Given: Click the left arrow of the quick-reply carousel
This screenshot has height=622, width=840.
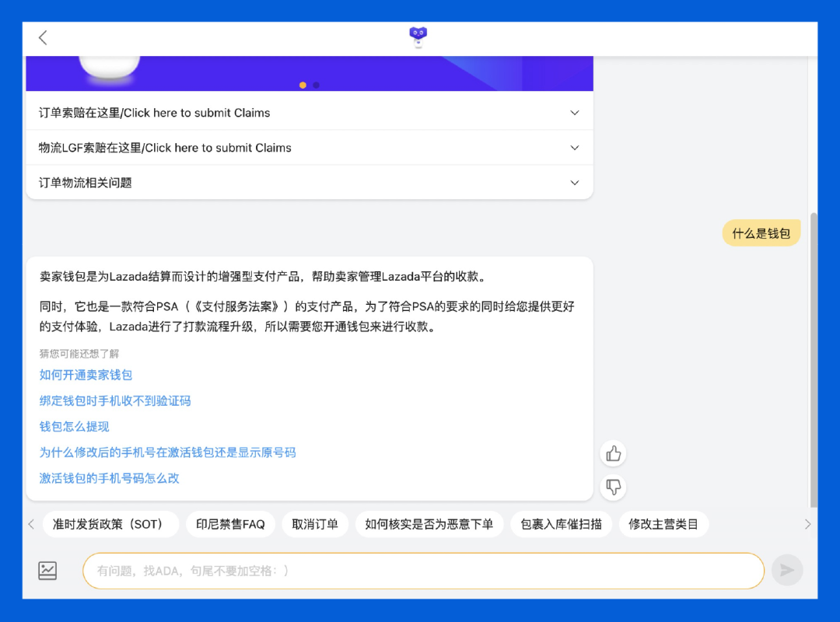Looking at the screenshot, I should click(x=30, y=524).
